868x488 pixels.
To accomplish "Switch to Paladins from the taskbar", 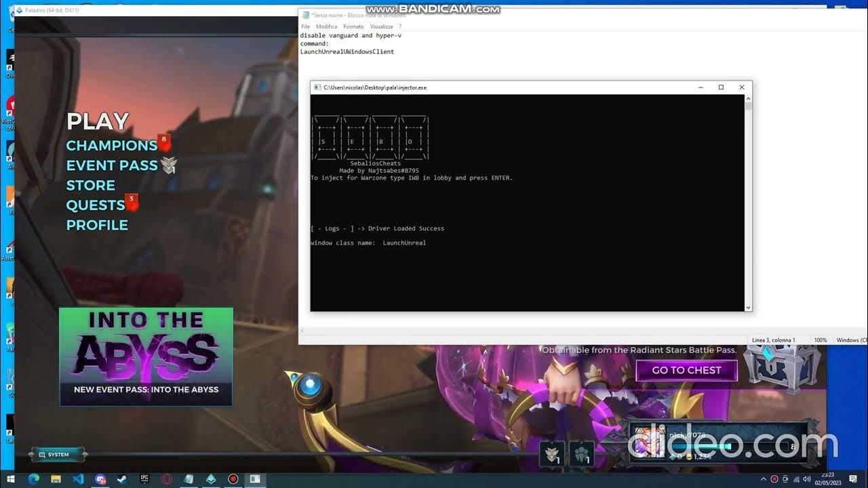I will tap(211, 479).
